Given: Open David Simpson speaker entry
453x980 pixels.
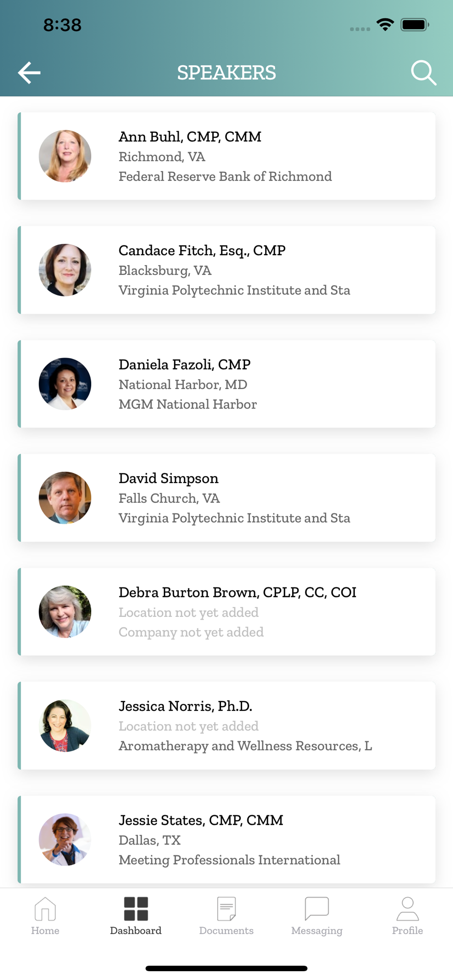Looking at the screenshot, I should (x=226, y=498).
